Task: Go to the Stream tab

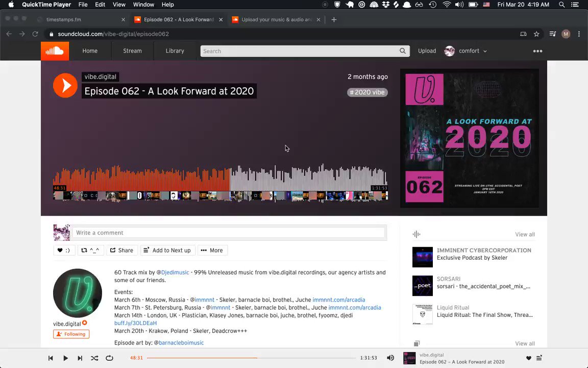Action: point(132,51)
